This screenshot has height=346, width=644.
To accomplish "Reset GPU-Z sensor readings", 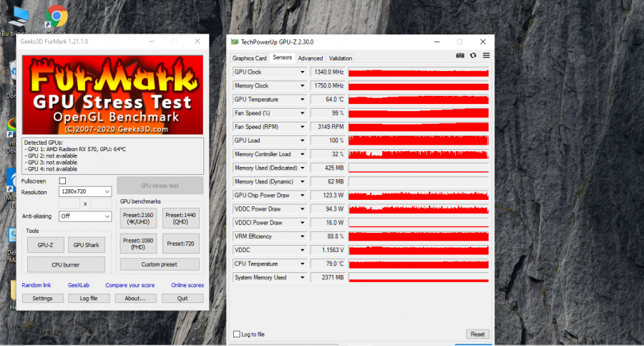I will click(477, 334).
